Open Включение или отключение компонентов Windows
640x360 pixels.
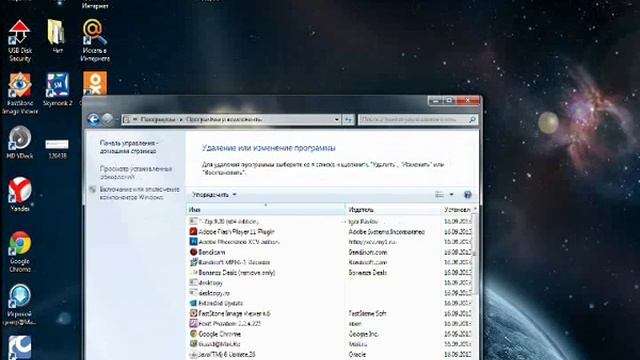[x=140, y=193]
